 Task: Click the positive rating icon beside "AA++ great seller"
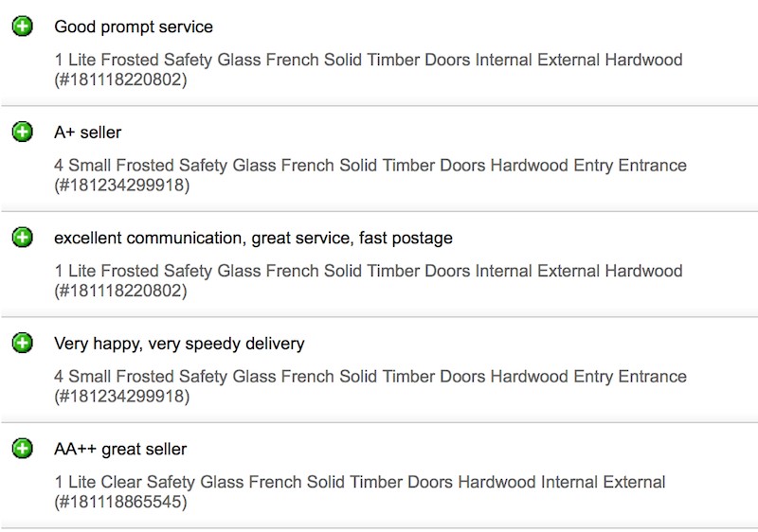[x=23, y=449]
